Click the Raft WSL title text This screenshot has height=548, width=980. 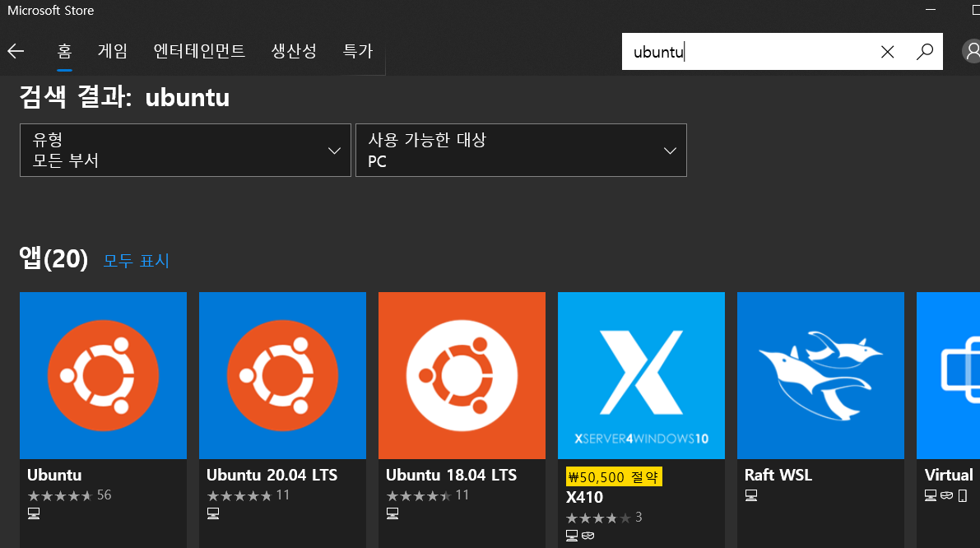(778, 475)
